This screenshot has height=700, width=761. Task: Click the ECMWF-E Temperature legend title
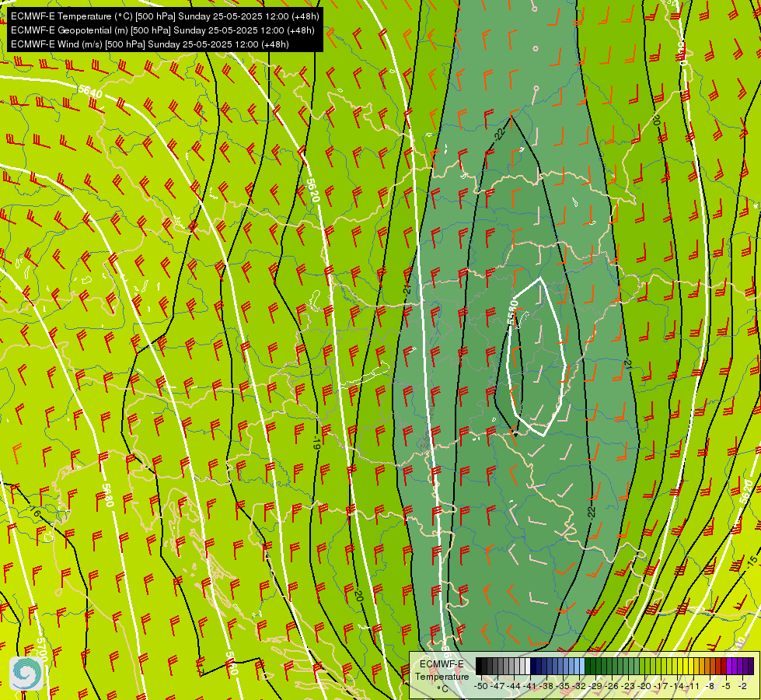click(x=442, y=670)
